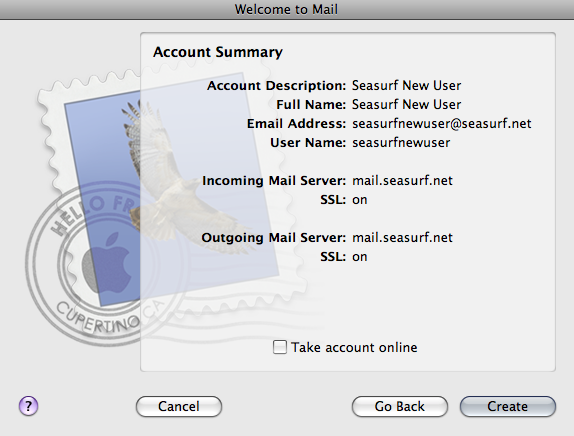Click the Outgoing Mail Server value mail.seasurf.net

click(402, 238)
